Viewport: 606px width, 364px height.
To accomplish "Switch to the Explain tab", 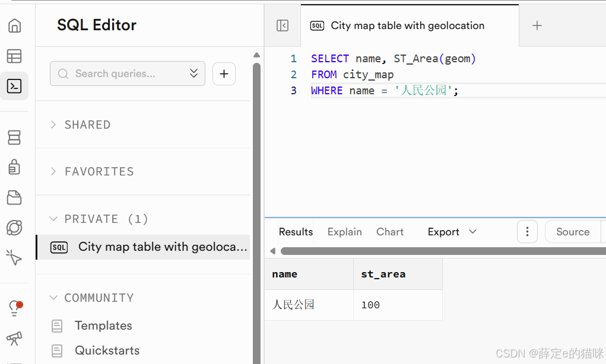I will [344, 232].
